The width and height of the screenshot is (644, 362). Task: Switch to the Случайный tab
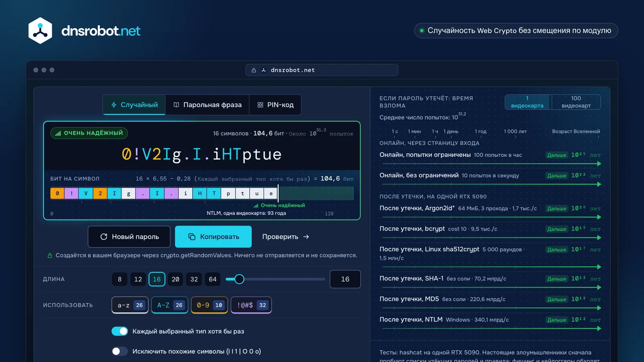(x=134, y=105)
